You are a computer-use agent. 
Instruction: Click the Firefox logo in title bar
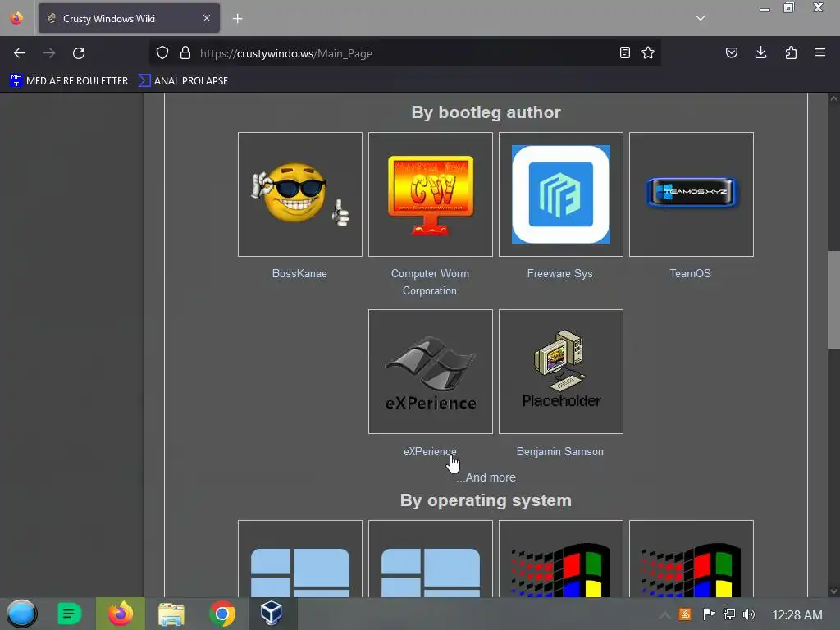click(16, 18)
